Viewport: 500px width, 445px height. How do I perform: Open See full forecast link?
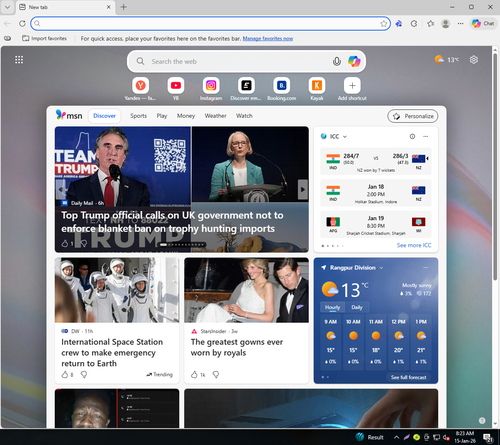(409, 377)
